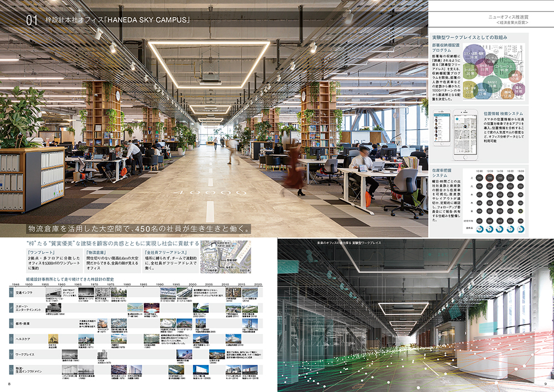Click the ワークプレイス row category icon

pos(12,354)
